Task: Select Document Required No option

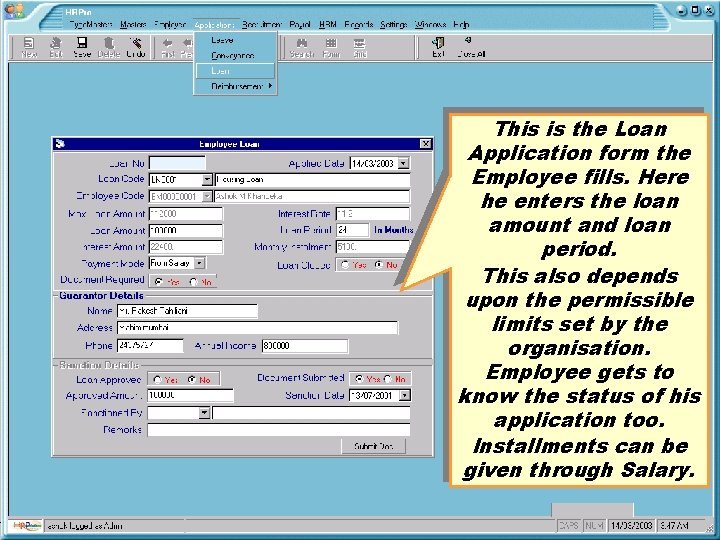Action: 193,281
